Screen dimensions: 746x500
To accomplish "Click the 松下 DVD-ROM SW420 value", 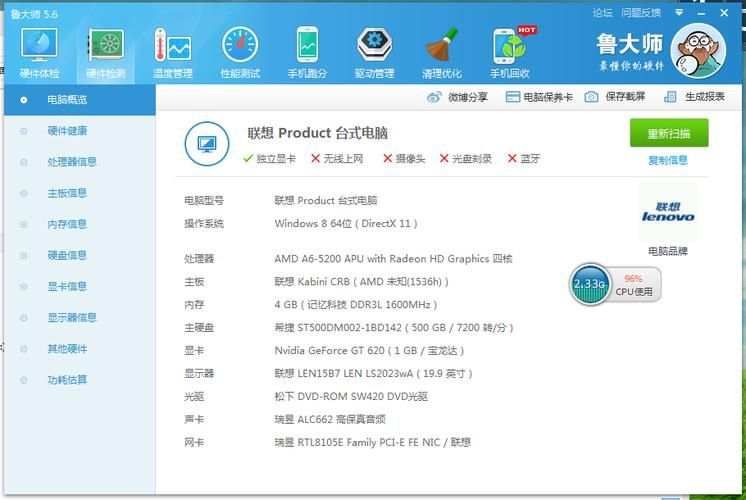I will (351, 396).
